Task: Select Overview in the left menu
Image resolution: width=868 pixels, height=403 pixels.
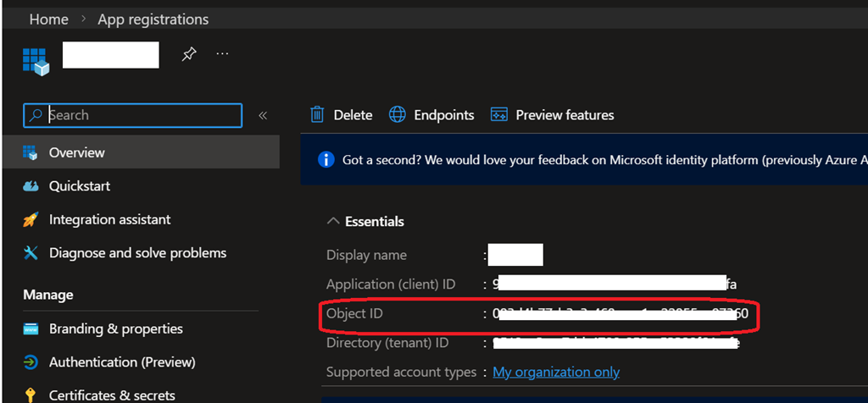Action: pos(76,152)
